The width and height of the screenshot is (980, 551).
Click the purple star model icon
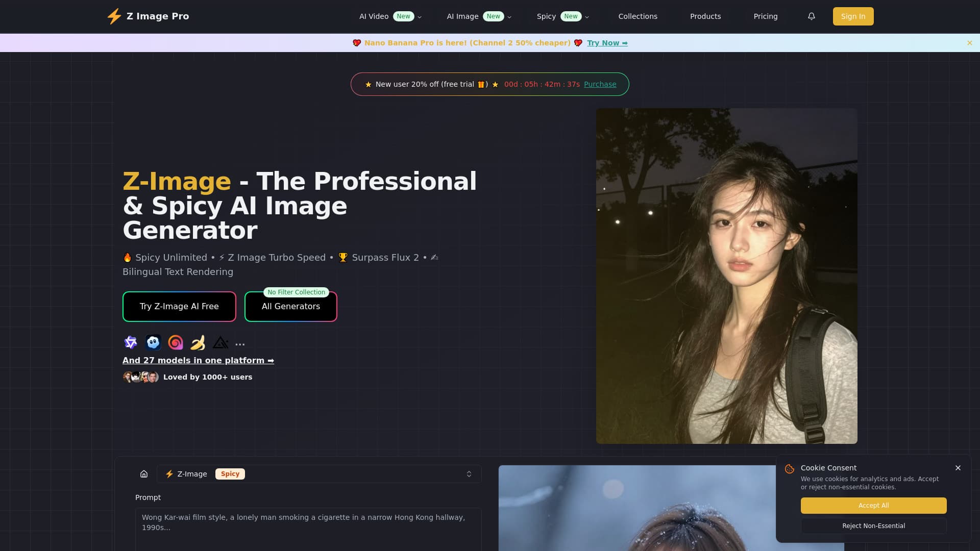(131, 342)
